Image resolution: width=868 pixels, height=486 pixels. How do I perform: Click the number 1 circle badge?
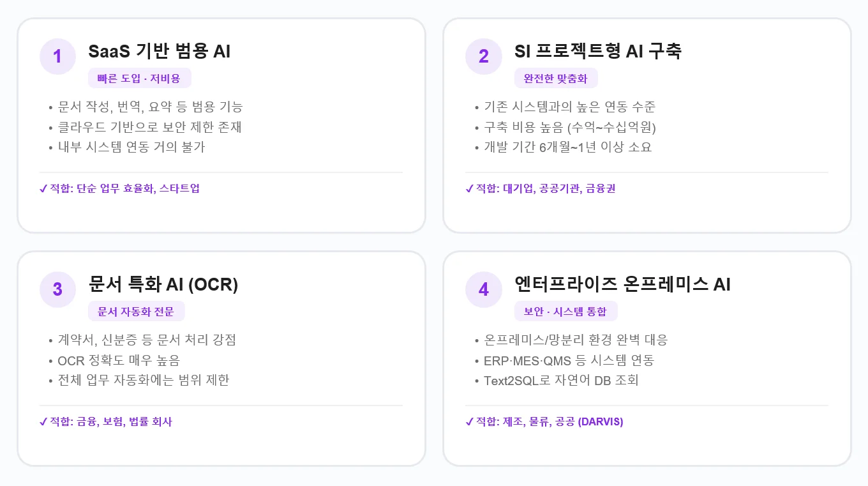tap(57, 56)
